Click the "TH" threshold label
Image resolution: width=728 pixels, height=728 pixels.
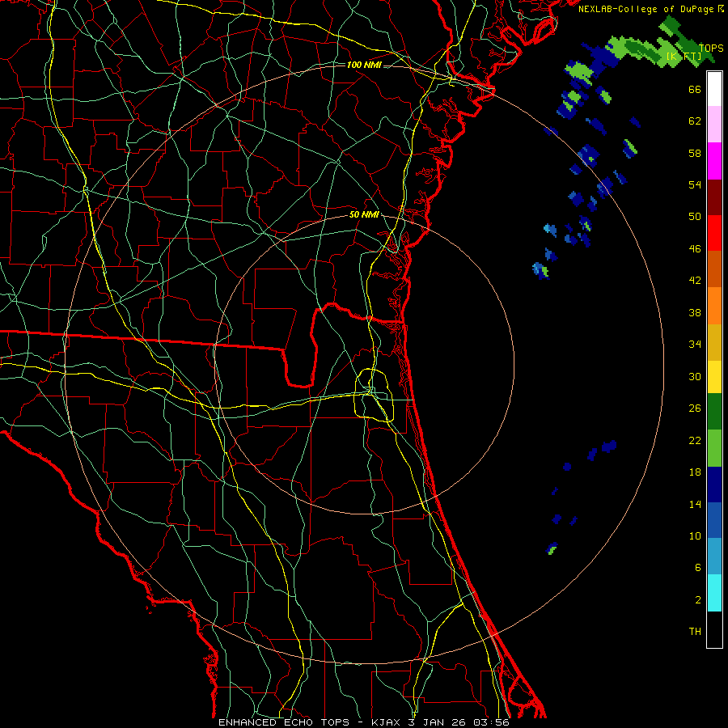[x=695, y=632]
